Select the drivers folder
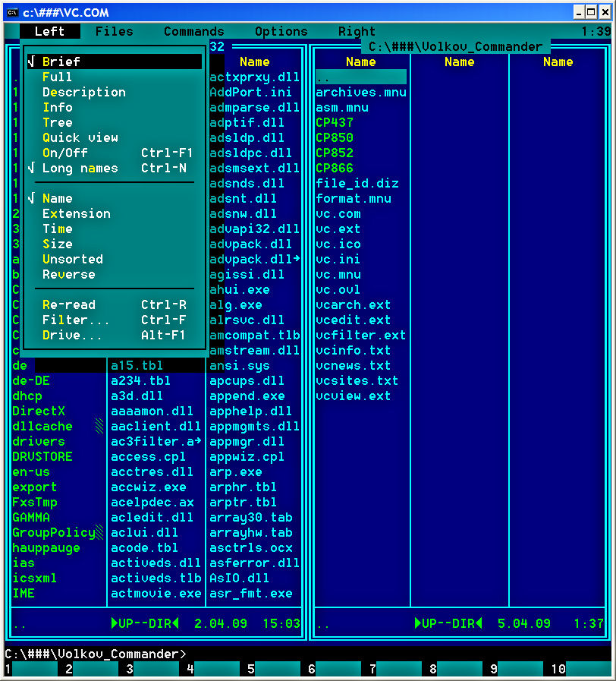This screenshot has height=681, width=616. 39,442
